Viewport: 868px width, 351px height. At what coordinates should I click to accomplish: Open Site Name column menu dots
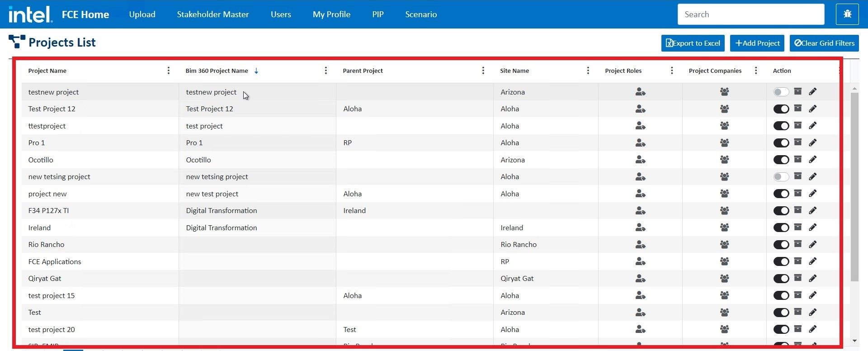point(588,71)
